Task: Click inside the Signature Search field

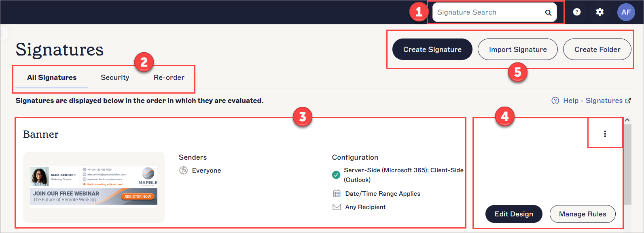Action: point(485,13)
